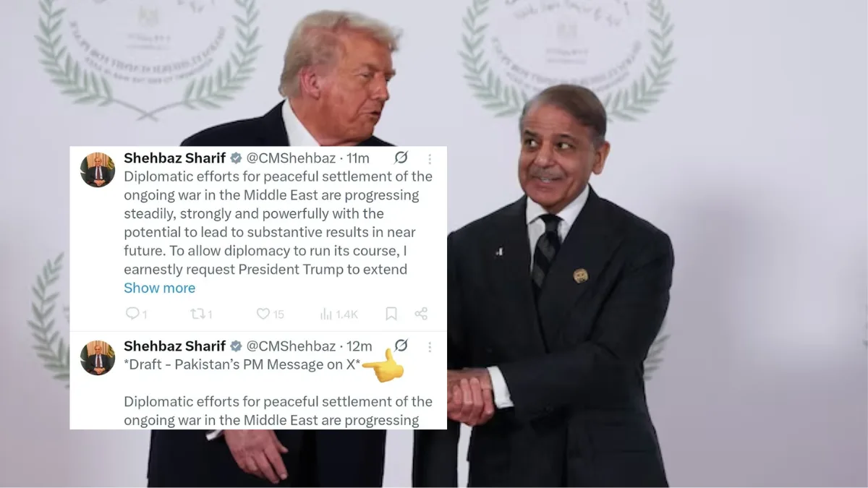The height and width of the screenshot is (488, 868).
Task: Open the three-dot menu on the 12m tweet
Action: (x=430, y=346)
